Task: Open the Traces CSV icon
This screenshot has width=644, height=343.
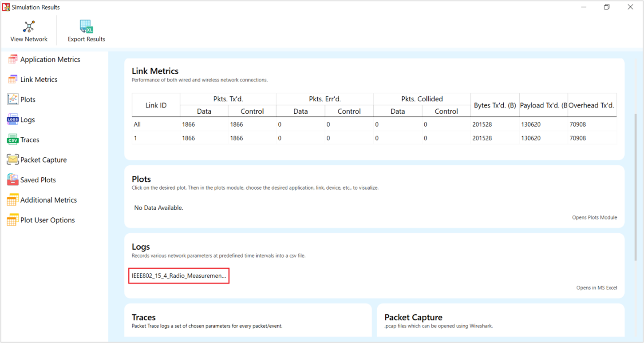Action: (x=13, y=140)
